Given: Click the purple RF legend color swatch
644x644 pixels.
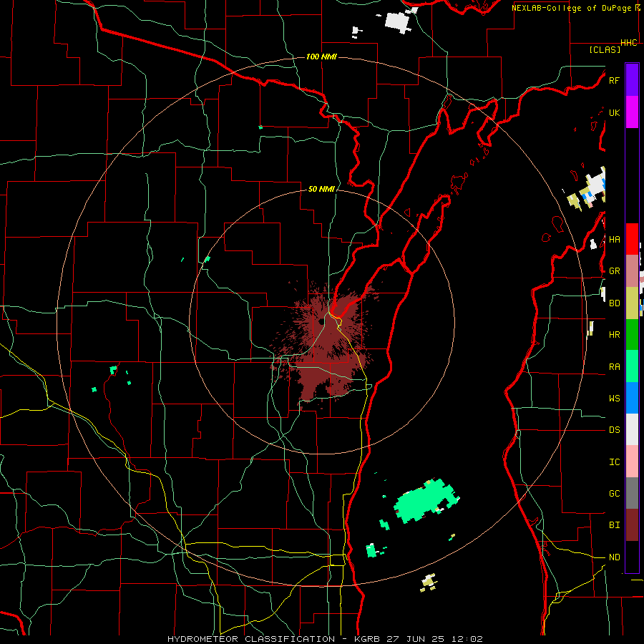Looking at the screenshot, I should coord(632,80).
